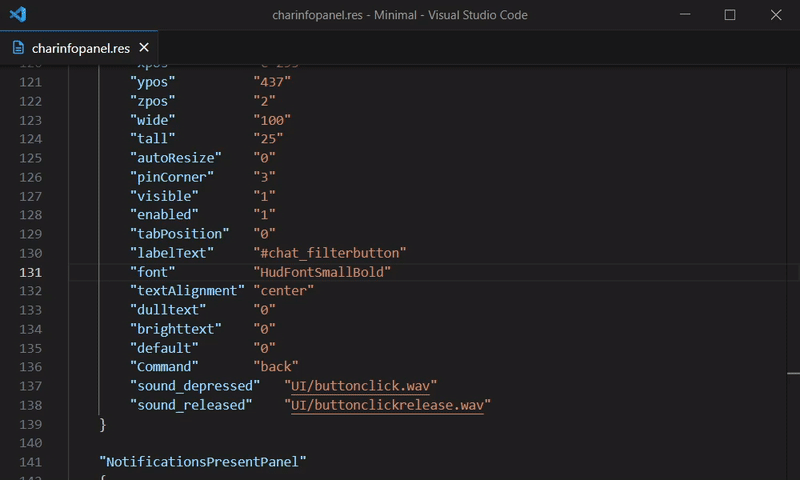Click the "back" value
The height and width of the screenshot is (480, 800).
(x=276, y=367)
